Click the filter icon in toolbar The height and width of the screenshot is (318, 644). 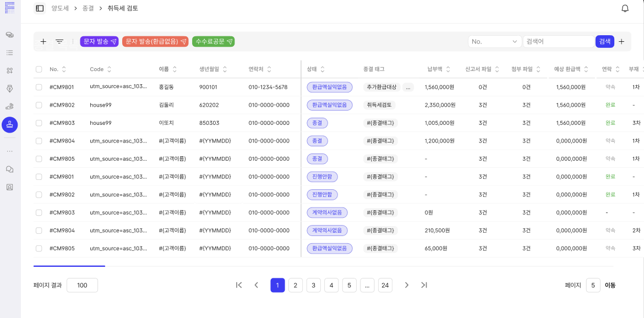(x=59, y=41)
